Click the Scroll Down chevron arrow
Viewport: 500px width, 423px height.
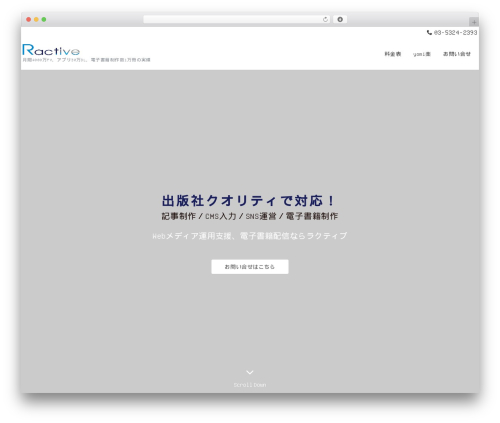click(x=250, y=372)
